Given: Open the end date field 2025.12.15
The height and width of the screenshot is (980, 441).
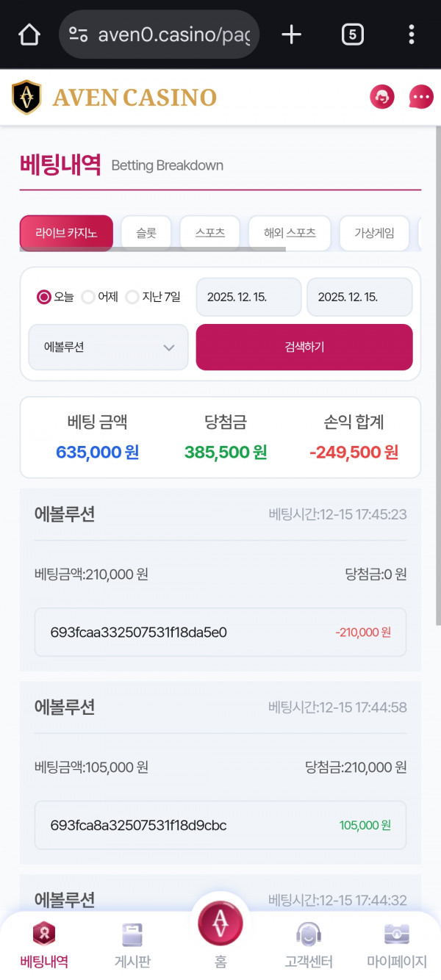Looking at the screenshot, I should click(359, 297).
